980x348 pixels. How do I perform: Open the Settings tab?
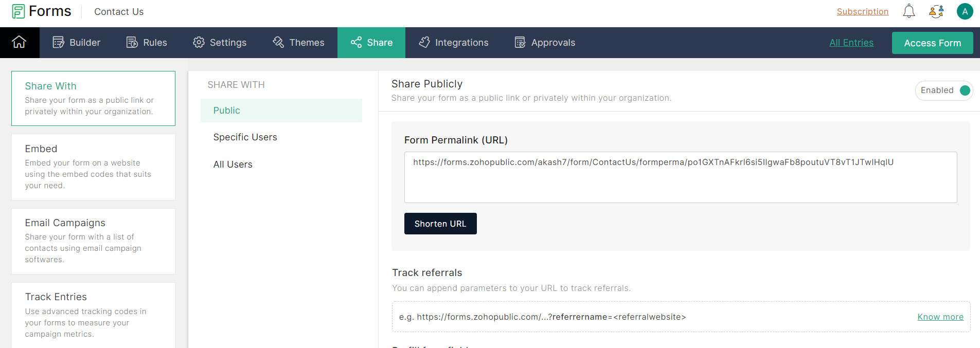click(x=220, y=43)
